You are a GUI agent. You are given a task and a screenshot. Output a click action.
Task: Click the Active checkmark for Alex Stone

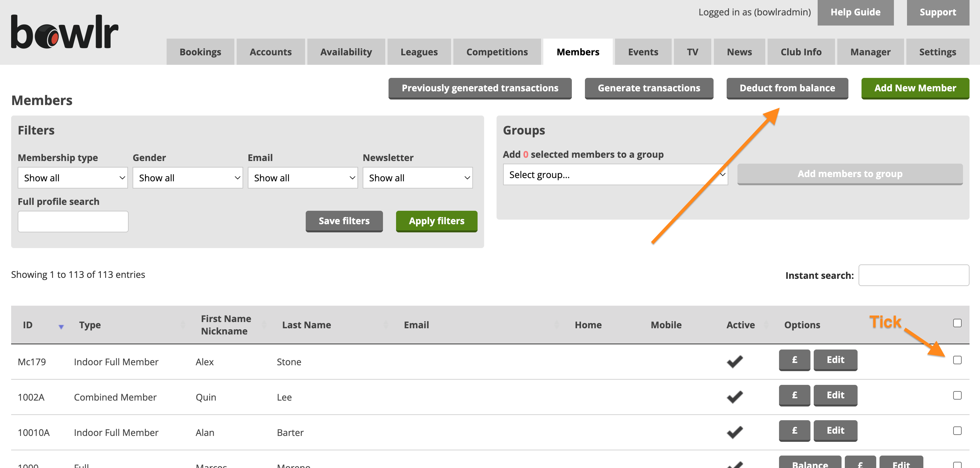(735, 361)
